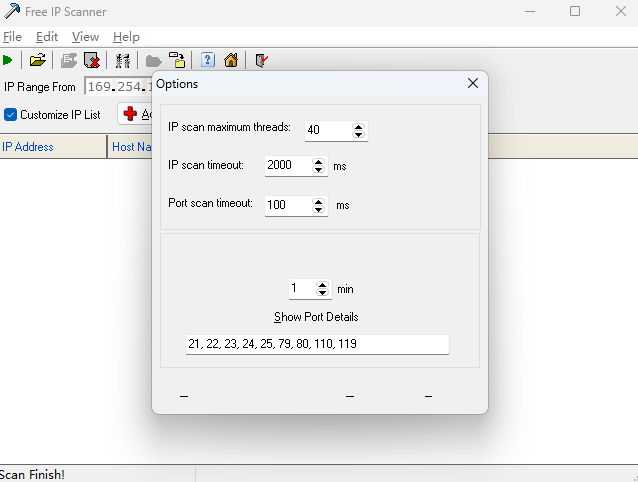Increase IP scan maximum threads value

click(359, 126)
